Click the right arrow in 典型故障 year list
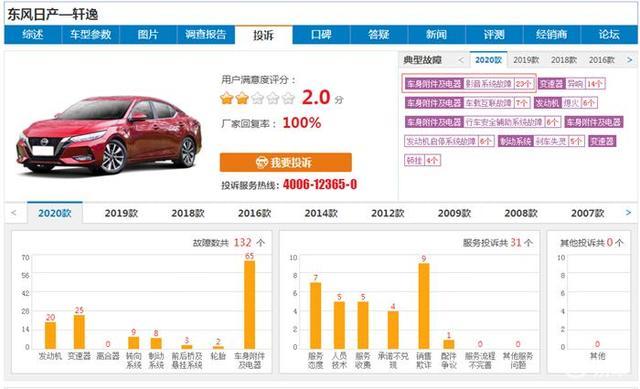This screenshot has height=389, width=640. pyautogui.click(x=629, y=60)
